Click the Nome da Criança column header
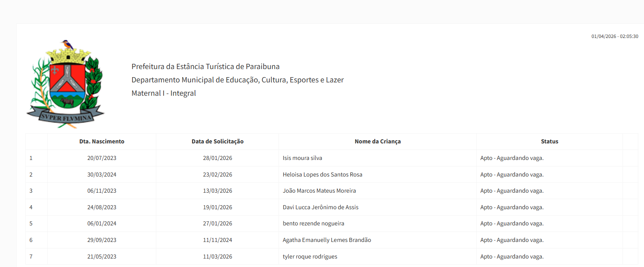644x267 pixels. [378, 141]
